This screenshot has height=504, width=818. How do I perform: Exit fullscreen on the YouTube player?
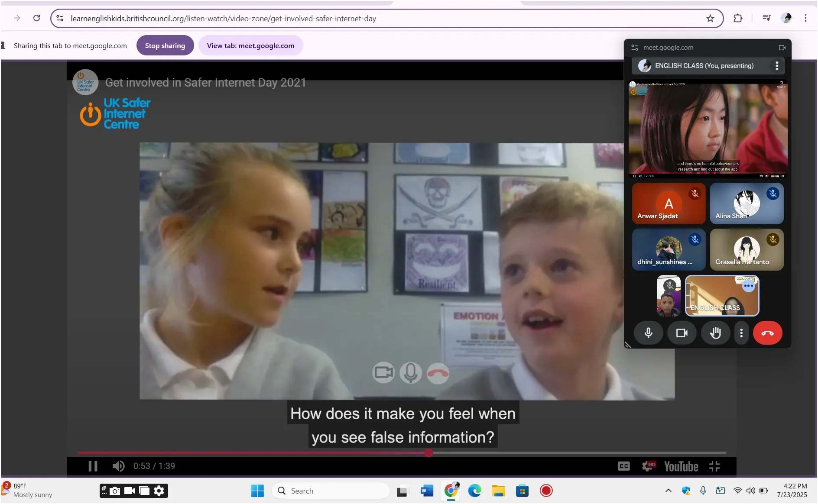[715, 466]
